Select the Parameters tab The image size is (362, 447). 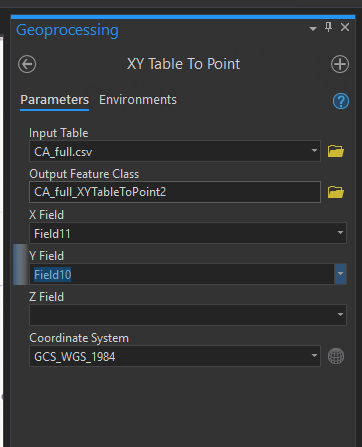[x=55, y=100]
